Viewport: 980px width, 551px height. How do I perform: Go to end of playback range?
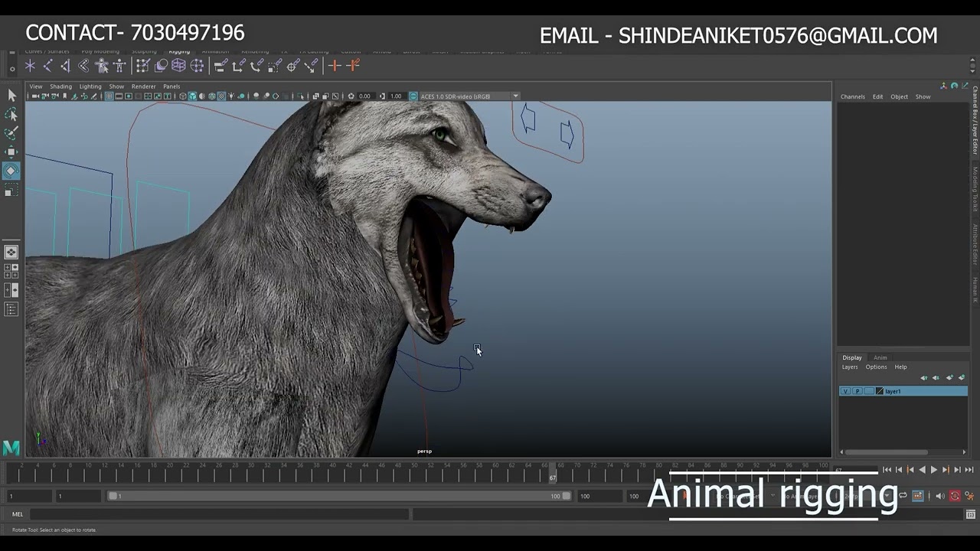tap(969, 470)
